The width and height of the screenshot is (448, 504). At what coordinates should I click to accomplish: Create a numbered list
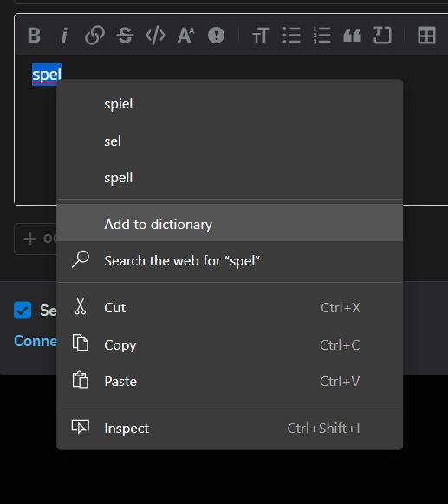321,35
